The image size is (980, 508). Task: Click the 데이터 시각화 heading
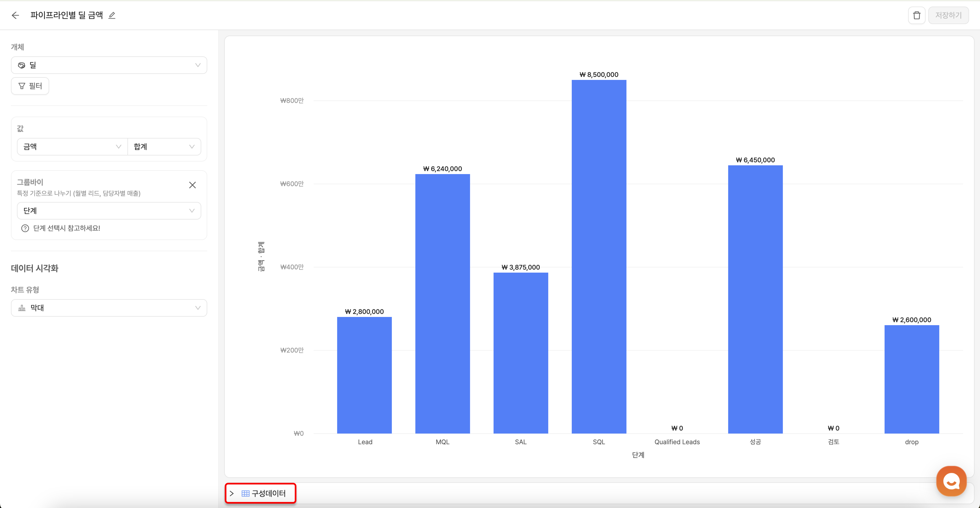tap(35, 268)
